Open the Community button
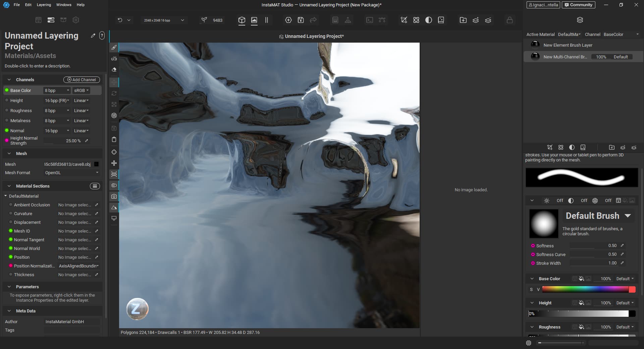Image resolution: width=644 pixels, height=349 pixels. click(x=578, y=5)
